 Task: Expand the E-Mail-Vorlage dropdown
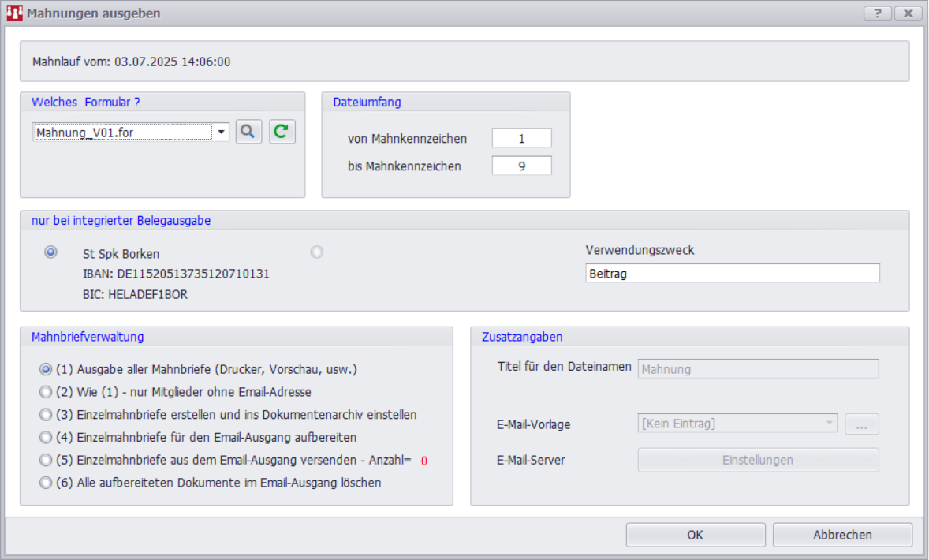(x=829, y=424)
